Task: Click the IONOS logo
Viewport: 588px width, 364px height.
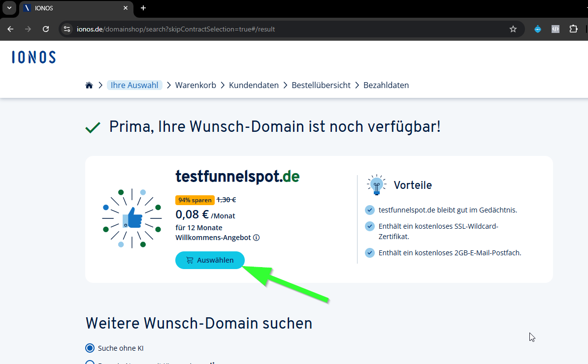Action: coord(34,57)
